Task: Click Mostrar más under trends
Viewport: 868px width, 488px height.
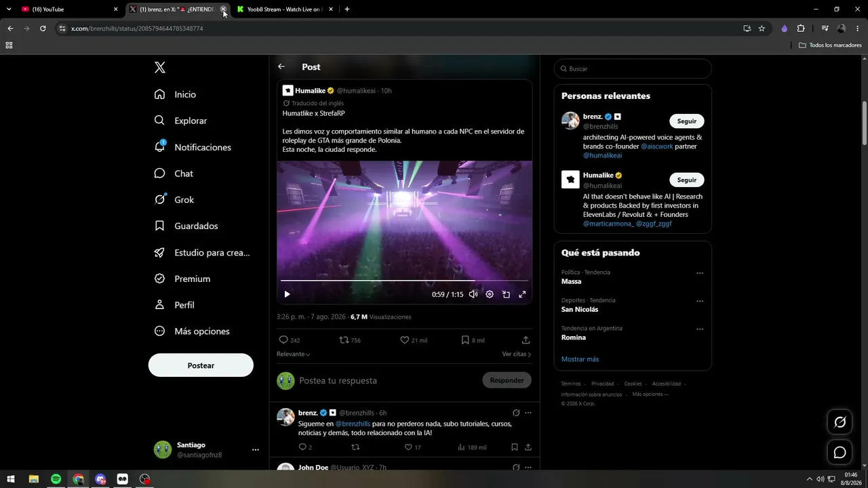Action: click(580, 359)
